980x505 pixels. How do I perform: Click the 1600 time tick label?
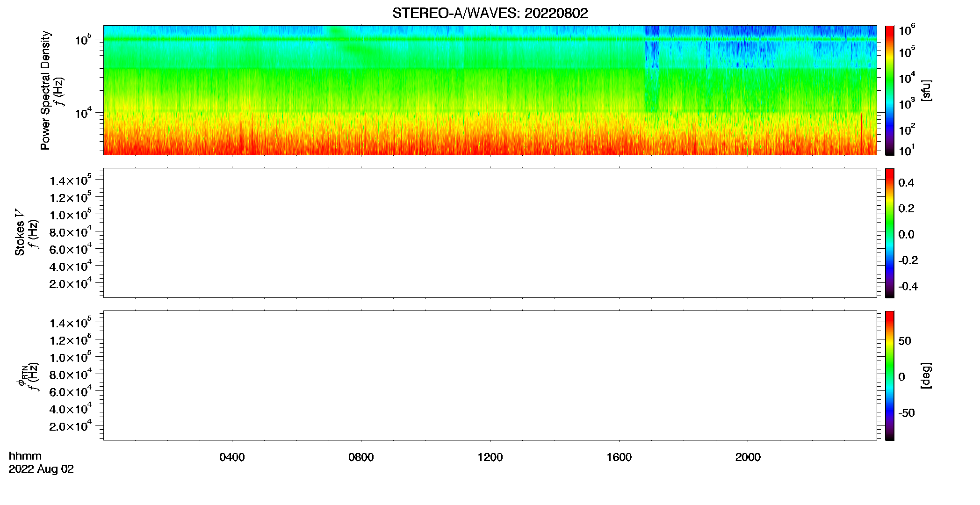click(619, 457)
